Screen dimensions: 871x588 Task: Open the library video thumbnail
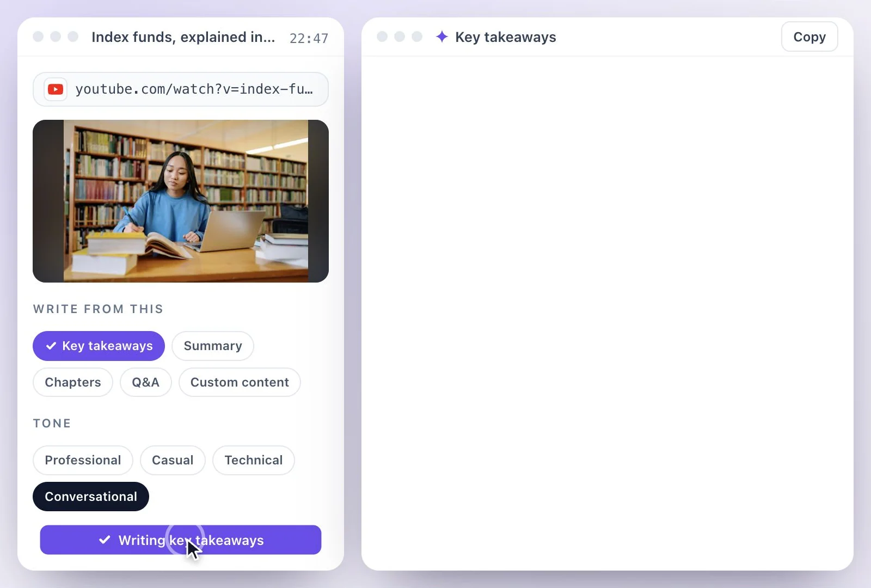181,201
